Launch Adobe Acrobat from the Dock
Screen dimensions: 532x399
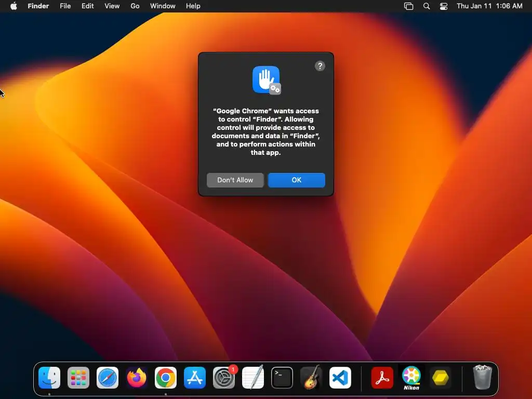click(382, 378)
